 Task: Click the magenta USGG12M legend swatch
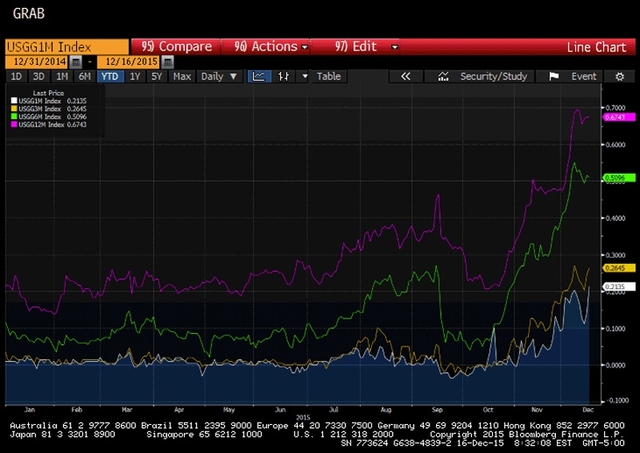tap(14, 124)
